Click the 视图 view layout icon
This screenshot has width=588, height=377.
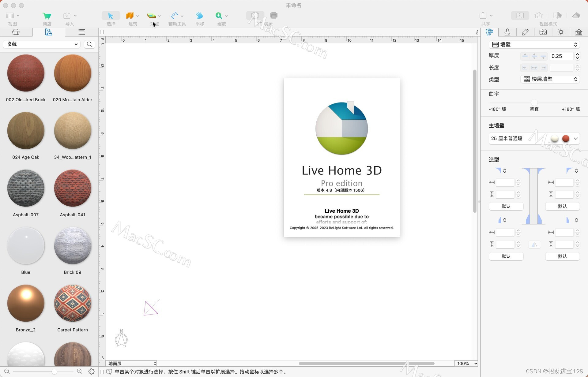(10, 15)
